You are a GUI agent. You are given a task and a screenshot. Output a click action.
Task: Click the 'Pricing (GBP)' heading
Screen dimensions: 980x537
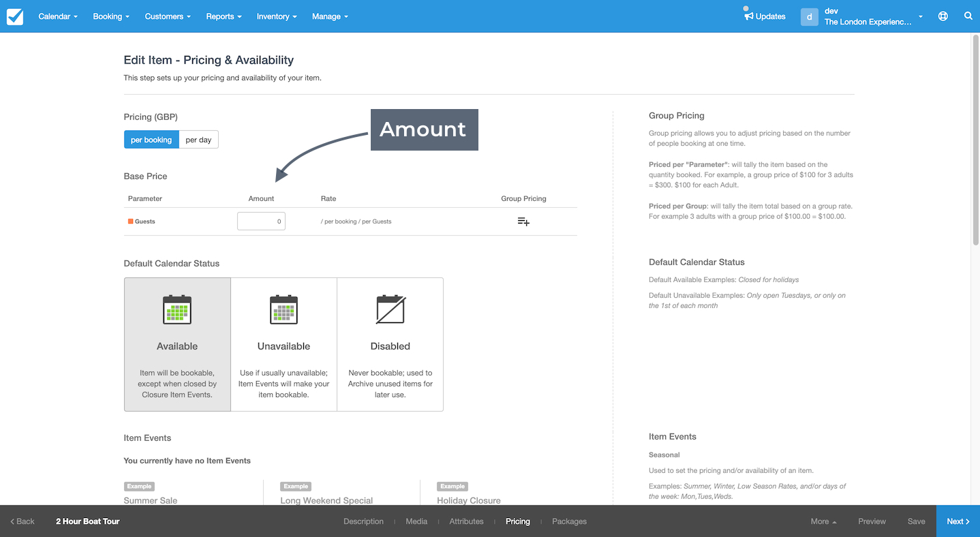(151, 117)
